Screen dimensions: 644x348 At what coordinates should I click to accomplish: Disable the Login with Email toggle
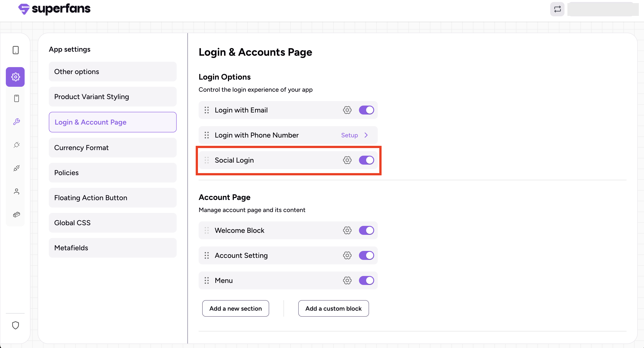pyautogui.click(x=366, y=110)
